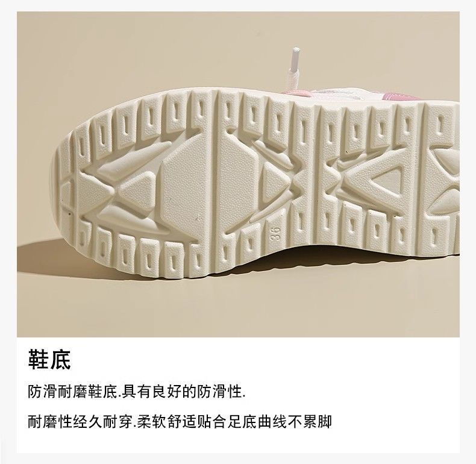
Task: Click the embossed 36 size mark on the sole
Action: 275,233
